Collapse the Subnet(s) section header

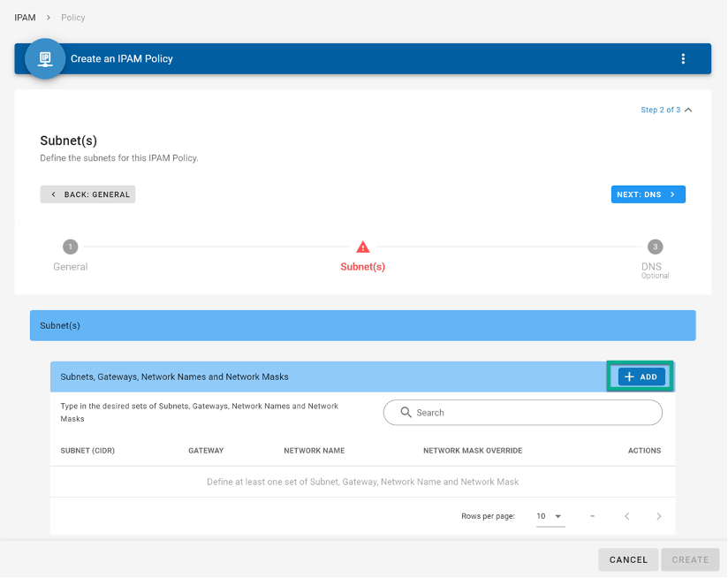point(362,325)
